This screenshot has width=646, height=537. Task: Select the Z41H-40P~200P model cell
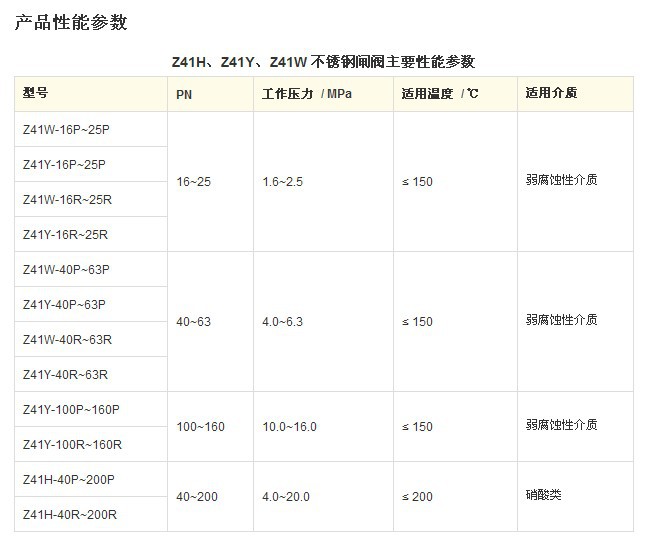click(69, 479)
